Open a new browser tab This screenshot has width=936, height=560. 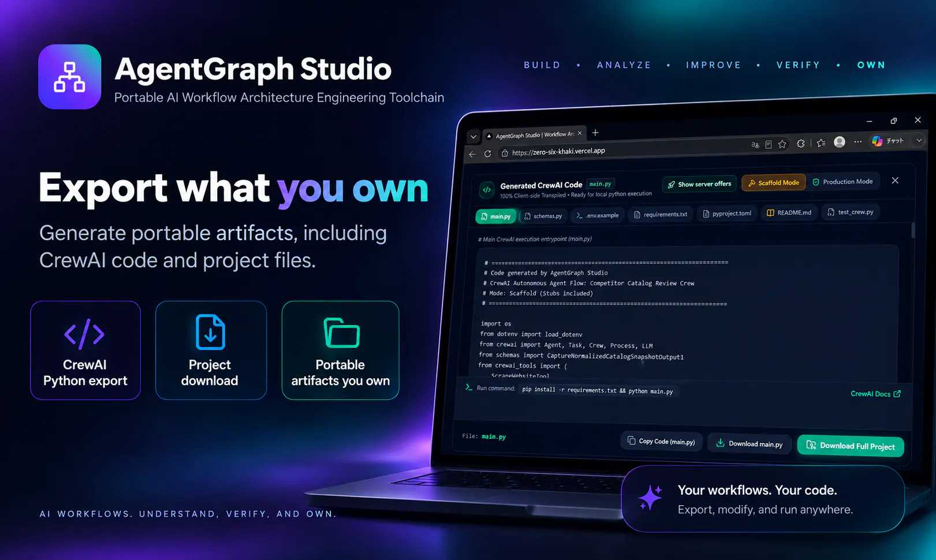(x=595, y=133)
